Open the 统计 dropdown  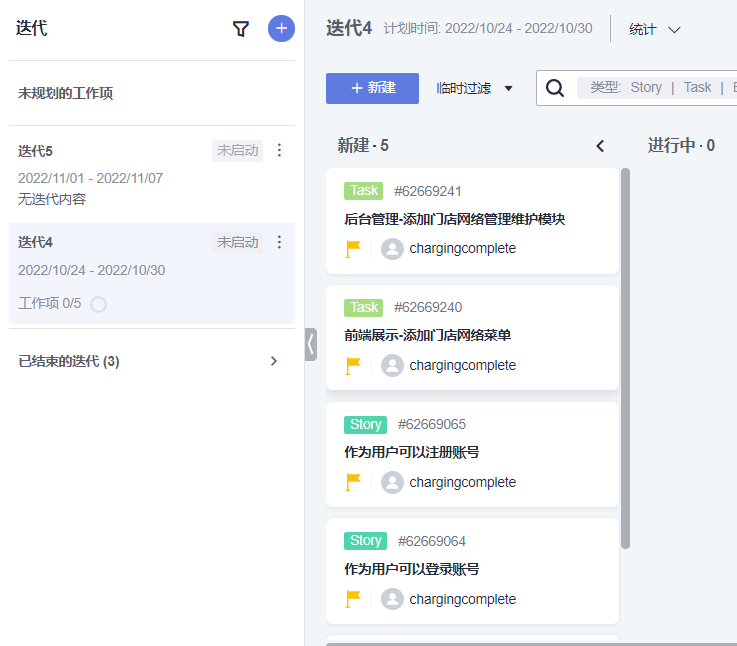click(655, 29)
